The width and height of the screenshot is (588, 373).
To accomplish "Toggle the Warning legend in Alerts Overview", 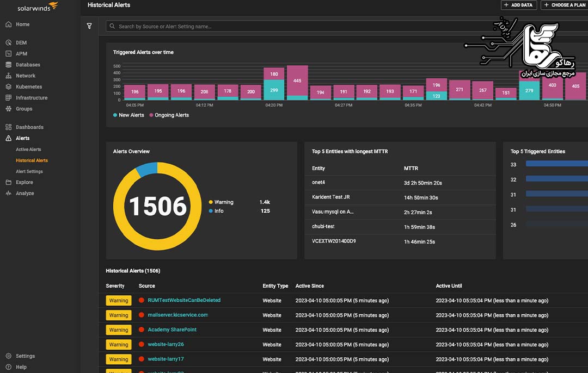I will click(x=222, y=202).
